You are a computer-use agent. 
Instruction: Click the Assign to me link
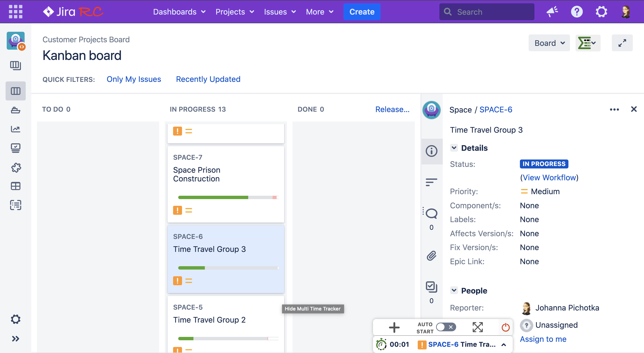coord(543,339)
